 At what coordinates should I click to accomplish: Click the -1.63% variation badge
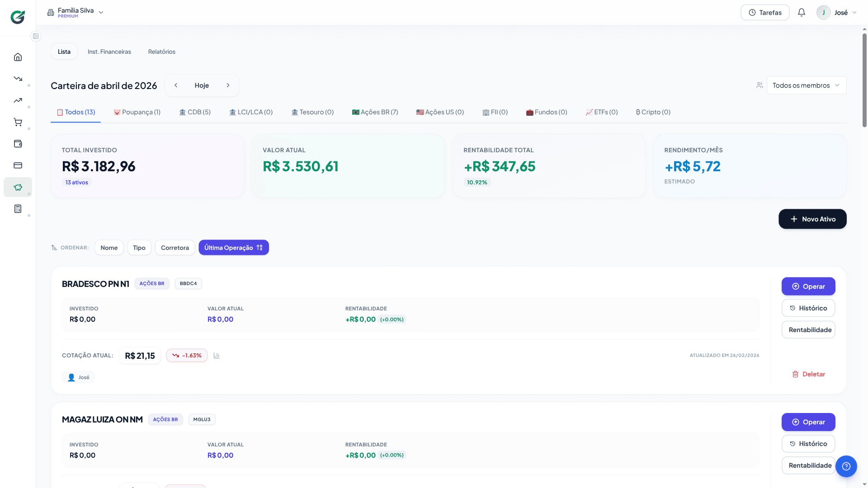pyautogui.click(x=187, y=356)
